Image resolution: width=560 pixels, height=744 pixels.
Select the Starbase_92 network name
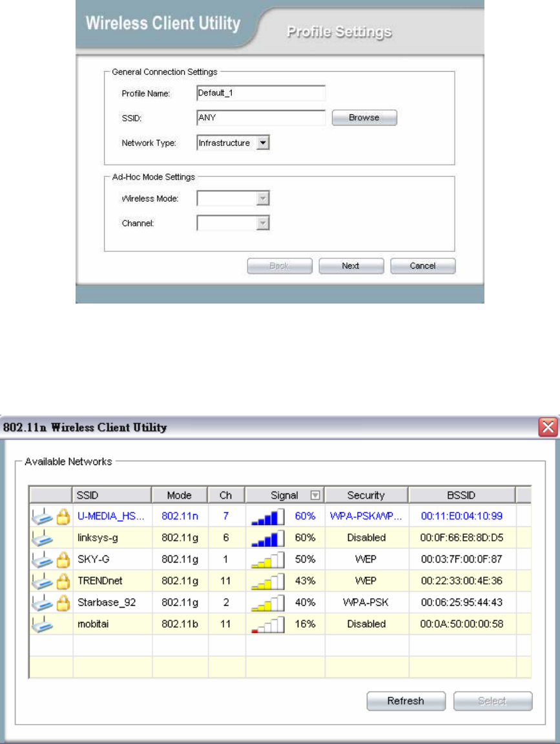[107, 603]
